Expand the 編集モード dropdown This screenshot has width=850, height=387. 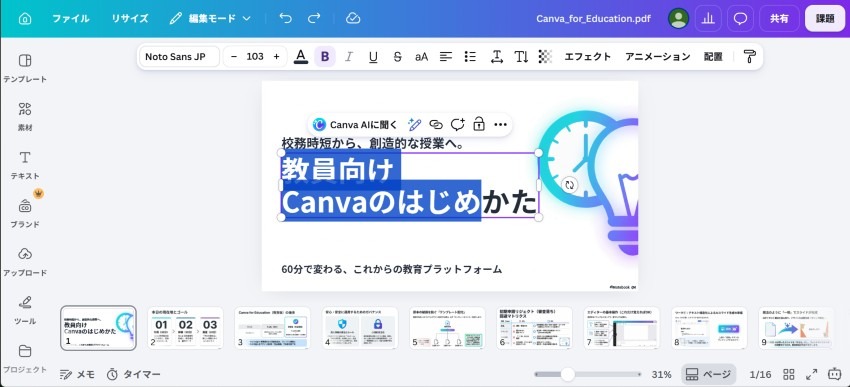210,18
